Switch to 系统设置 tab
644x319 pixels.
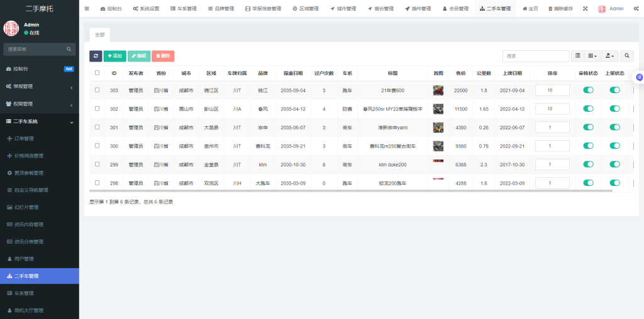pyautogui.click(x=146, y=9)
